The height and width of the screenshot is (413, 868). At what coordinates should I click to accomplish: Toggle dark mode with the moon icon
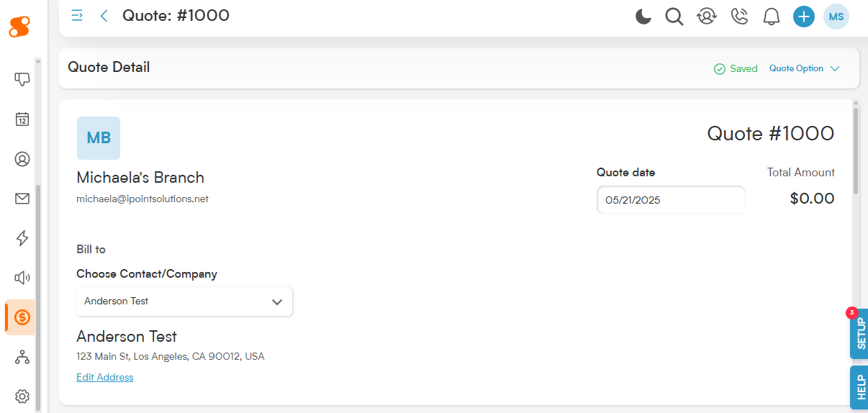click(x=643, y=17)
